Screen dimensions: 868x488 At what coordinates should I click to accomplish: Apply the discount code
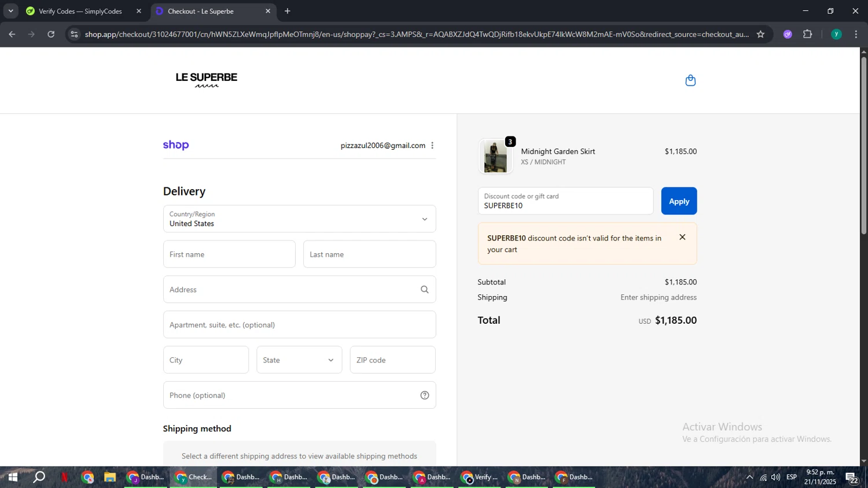(x=679, y=201)
